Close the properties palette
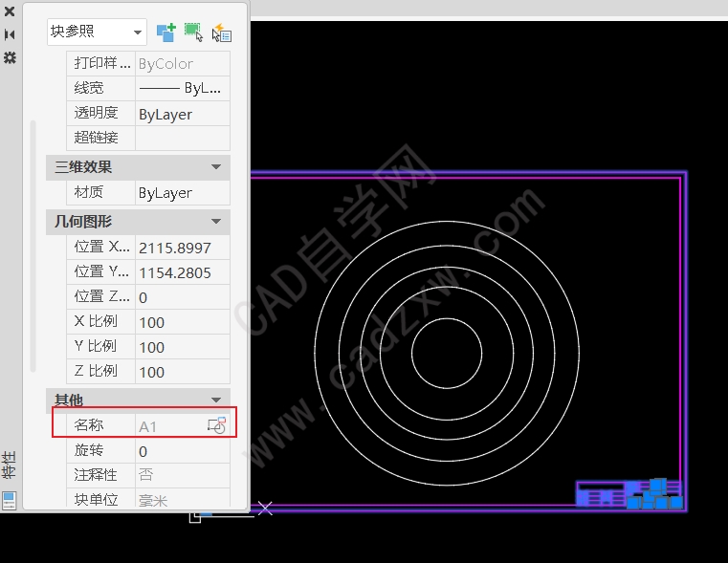Image resolution: width=728 pixels, height=563 pixels. (x=10, y=11)
